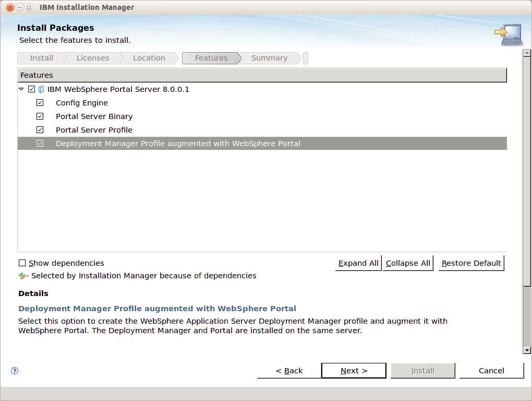
Task: Go to the Licenses wizard step
Action: click(x=93, y=58)
